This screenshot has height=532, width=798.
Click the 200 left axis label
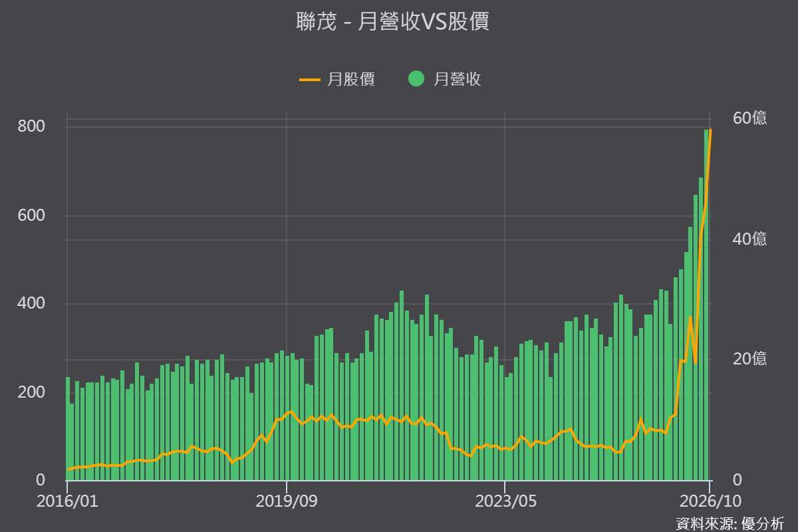[x=32, y=392]
